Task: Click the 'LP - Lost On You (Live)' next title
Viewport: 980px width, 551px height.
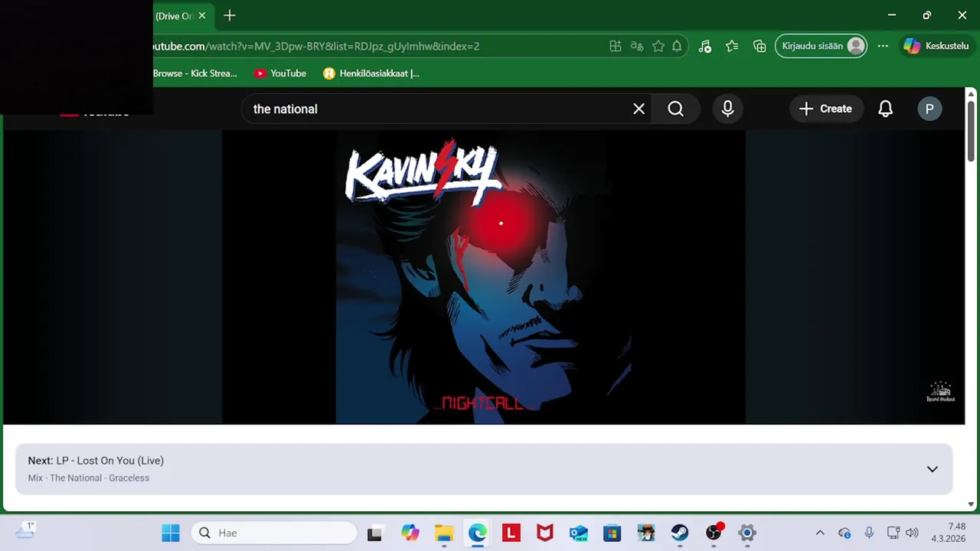Action: (109, 460)
